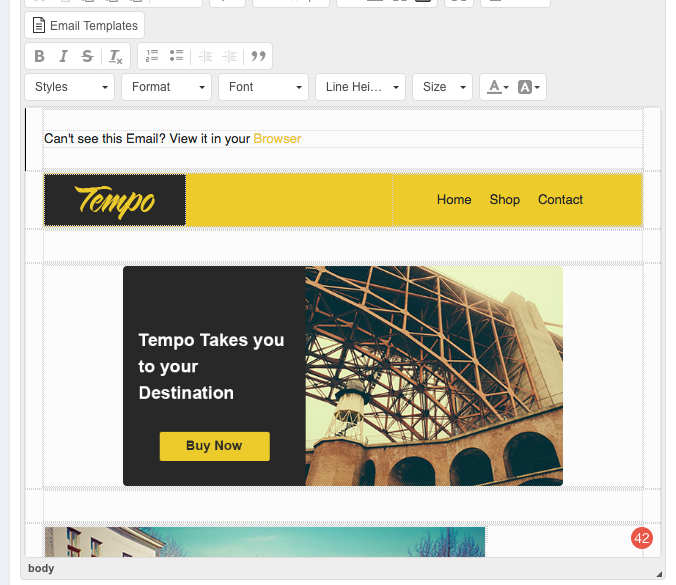676x585 pixels.
Task: Toggle bold formatting
Action: 40,56
